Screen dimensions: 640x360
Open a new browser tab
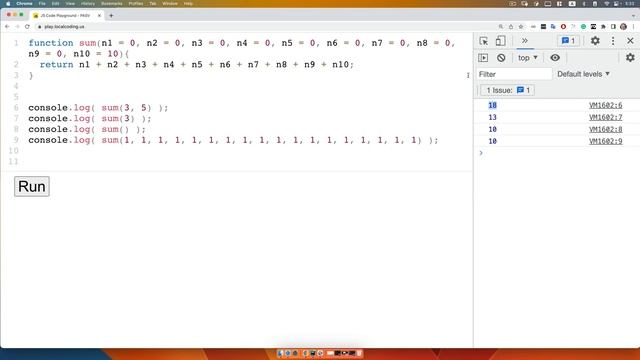(x=111, y=16)
